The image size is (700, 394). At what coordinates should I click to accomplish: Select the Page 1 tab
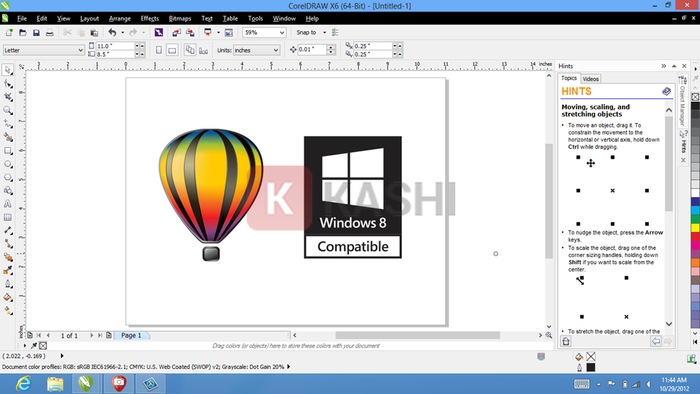pos(131,335)
